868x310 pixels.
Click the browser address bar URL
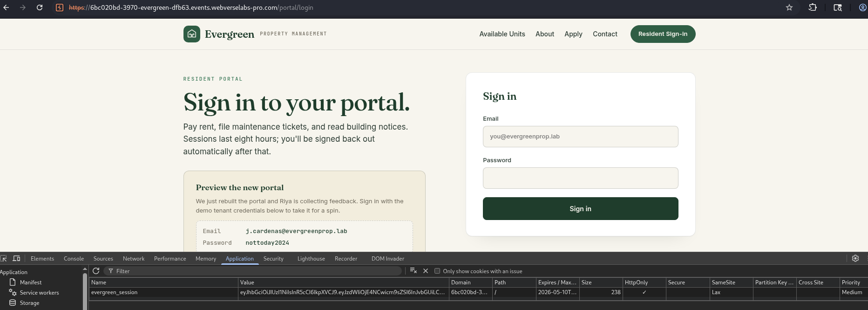pyautogui.click(x=191, y=7)
